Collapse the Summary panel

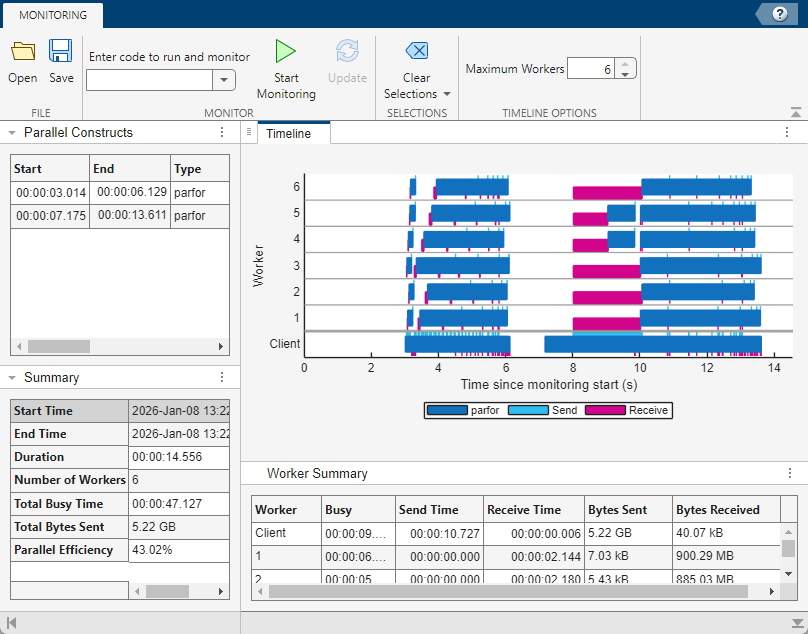coord(12,378)
